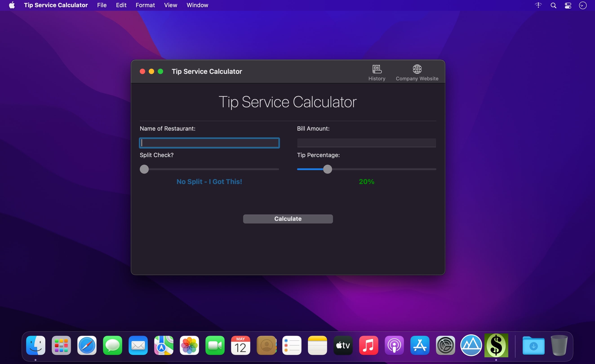Viewport: 595px width, 364px height.
Task: Open System Preferences from the dock
Action: click(445, 345)
